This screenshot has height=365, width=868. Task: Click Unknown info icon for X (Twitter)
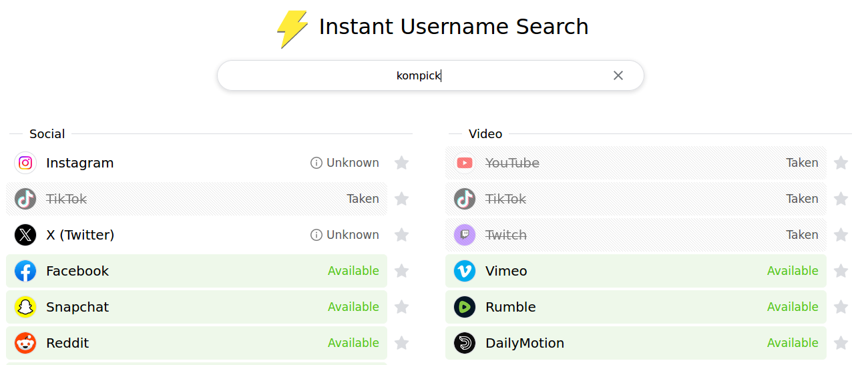click(x=316, y=235)
